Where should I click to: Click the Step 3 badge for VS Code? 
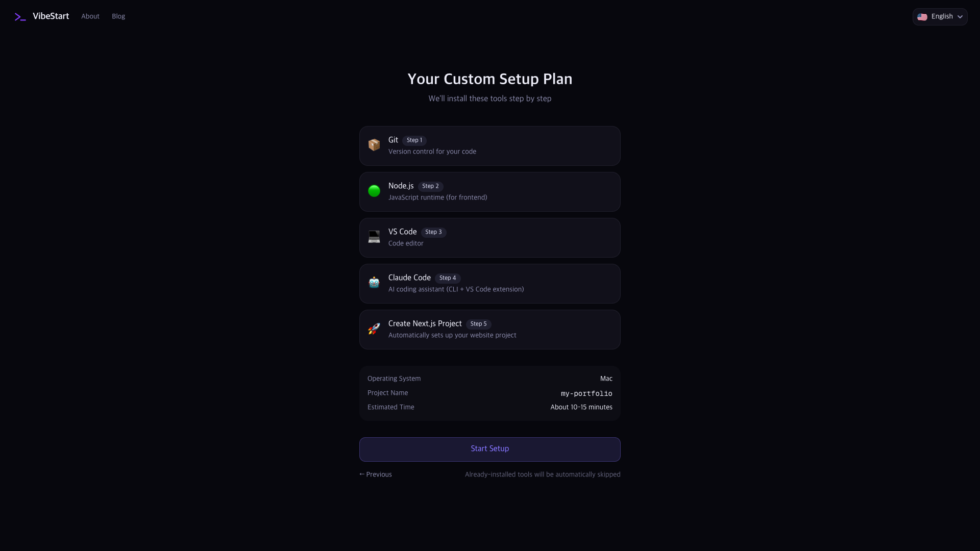coord(433,232)
